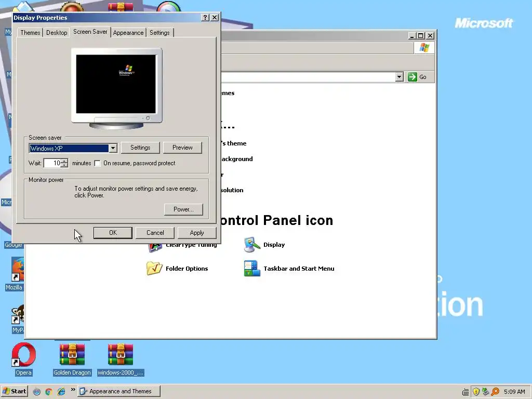Click the green Go arrow icon
Image resolution: width=532 pixels, height=399 pixels.
click(x=412, y=77)
